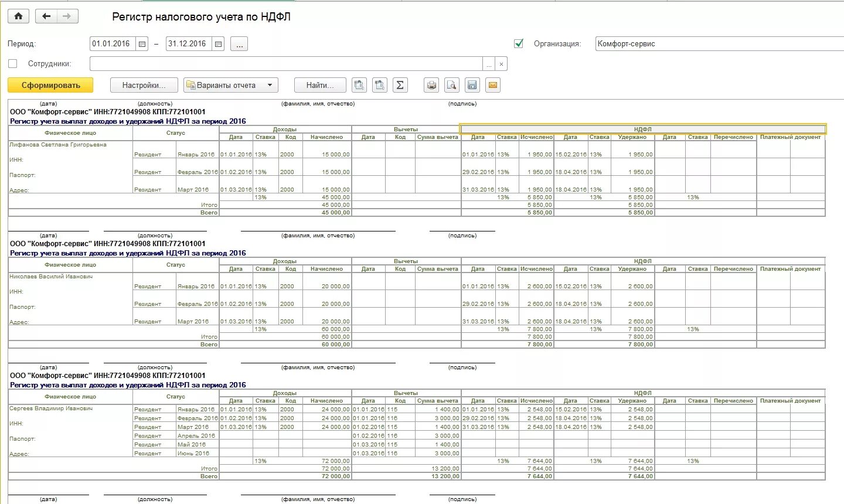This screenshot has width=844, height=504.
Task: Go to the home page icon
Action: coord(18,16)
